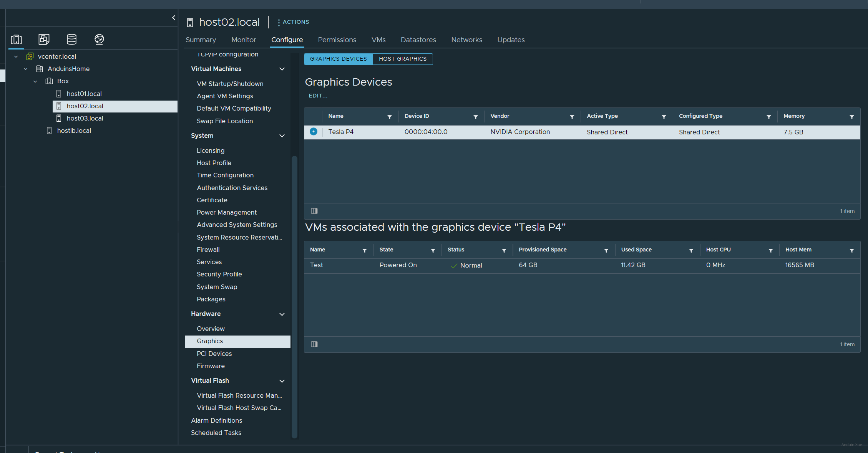Open the Networking inventory icon
The height and width of the screenshot is (453, 868).
[99, 39]
